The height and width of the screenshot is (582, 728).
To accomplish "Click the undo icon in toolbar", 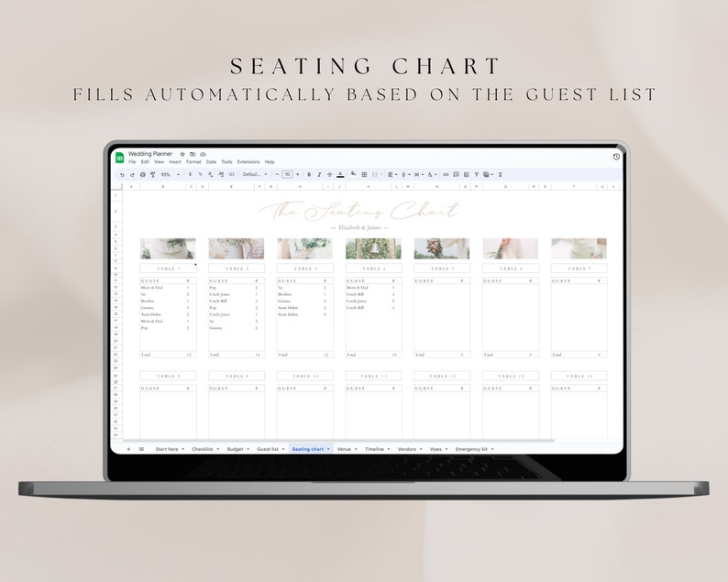I will point(122,175).
